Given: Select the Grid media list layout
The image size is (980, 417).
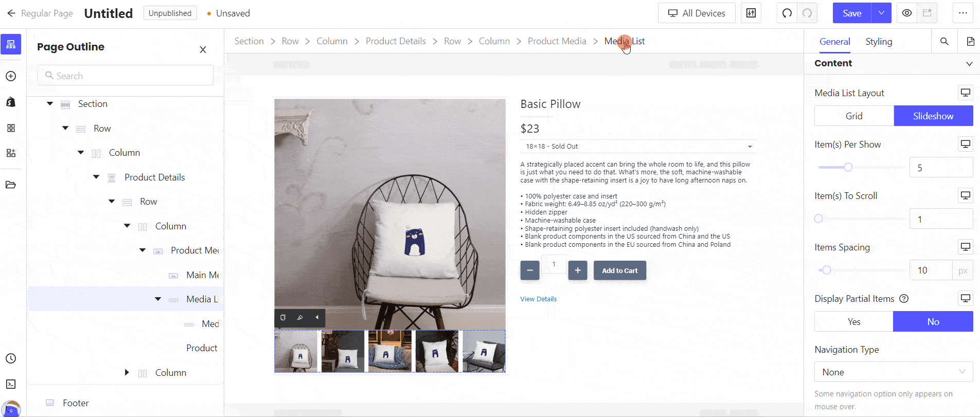Looking at the screenshot, I should coord(854,116).
